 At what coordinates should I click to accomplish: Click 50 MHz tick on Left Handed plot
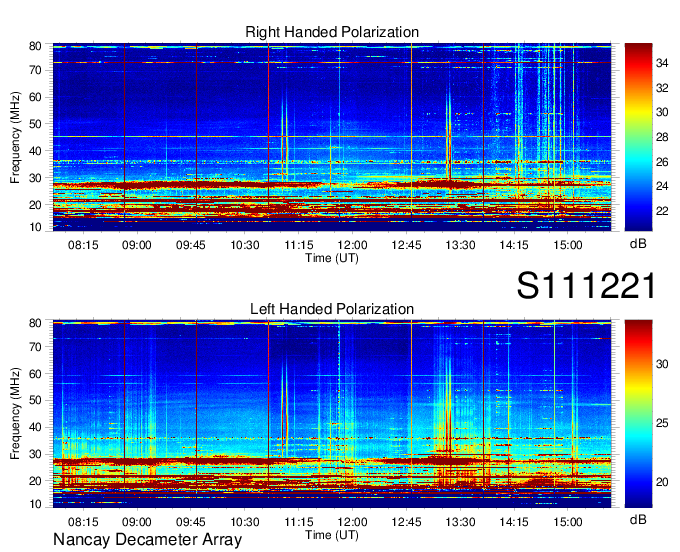[35, 400]
